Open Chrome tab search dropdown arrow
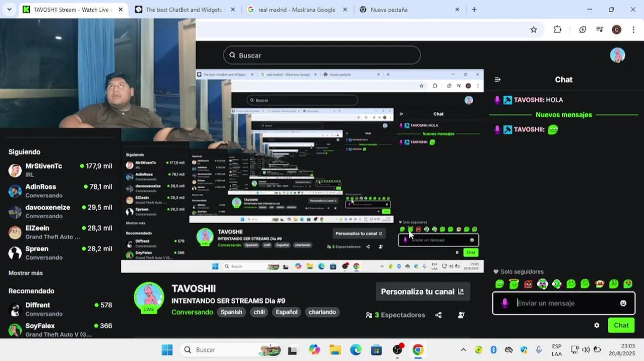 click(x=9, y=10)
